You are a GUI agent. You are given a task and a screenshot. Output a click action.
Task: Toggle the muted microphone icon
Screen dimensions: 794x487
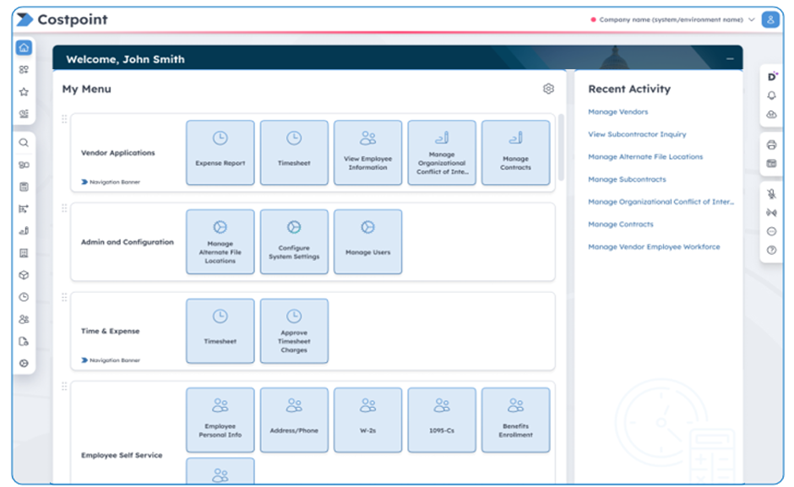[x=771, y=194]
